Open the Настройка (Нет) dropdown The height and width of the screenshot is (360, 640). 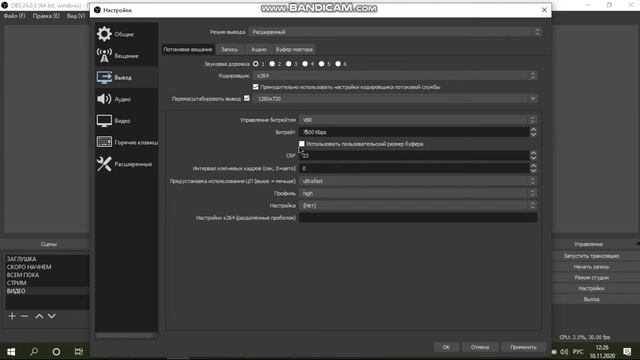tap(418, 205)
